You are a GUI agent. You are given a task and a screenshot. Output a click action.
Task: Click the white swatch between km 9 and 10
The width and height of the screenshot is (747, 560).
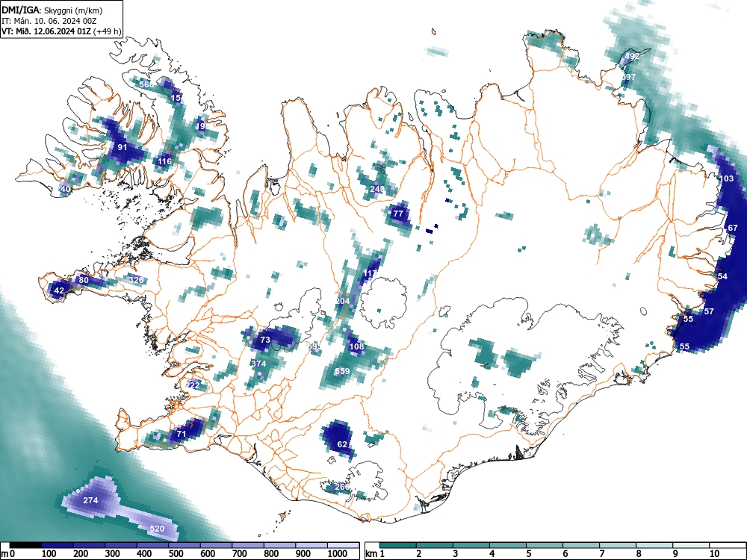click(691, 545)
